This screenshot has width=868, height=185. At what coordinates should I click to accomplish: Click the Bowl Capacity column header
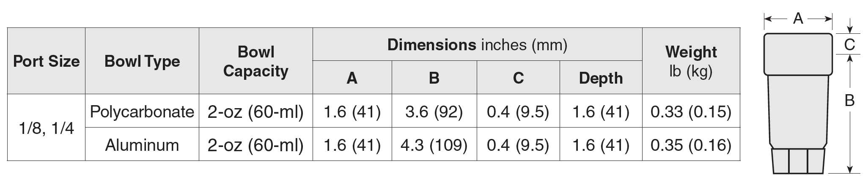click(x=256, y=62)
